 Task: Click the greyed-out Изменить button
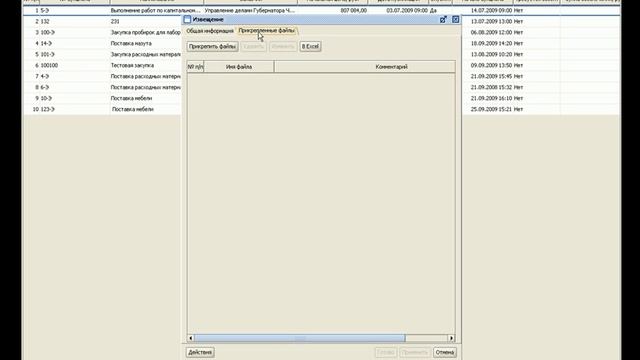point(283,47)
